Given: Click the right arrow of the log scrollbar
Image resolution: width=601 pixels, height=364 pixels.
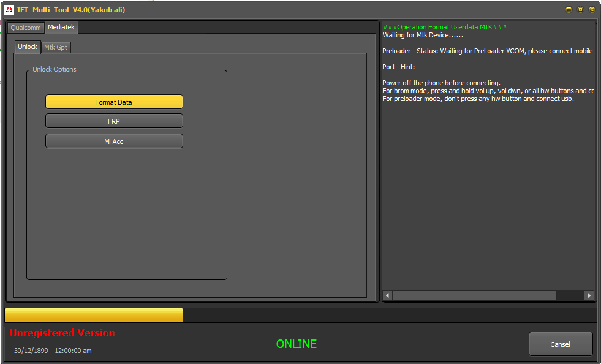Looking at the screenshot, I should coord(589,295).
